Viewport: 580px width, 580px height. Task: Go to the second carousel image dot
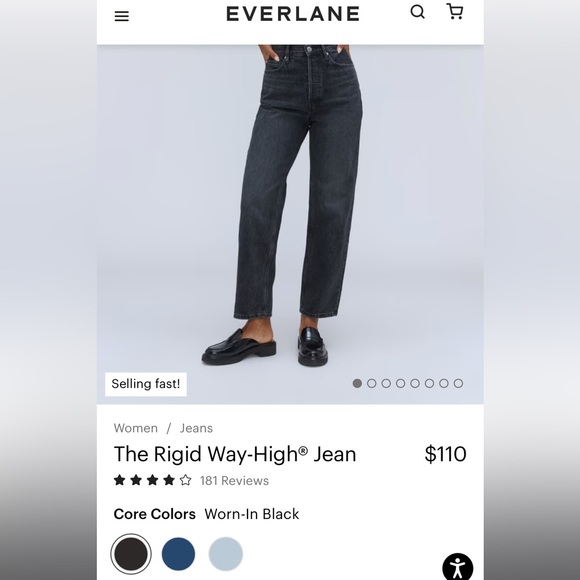(371, 384)
